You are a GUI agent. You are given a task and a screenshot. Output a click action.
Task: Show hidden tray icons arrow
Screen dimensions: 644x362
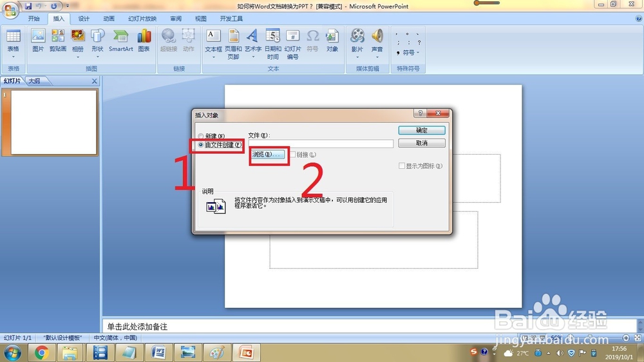pyautogui.click(x=548, y=353)
